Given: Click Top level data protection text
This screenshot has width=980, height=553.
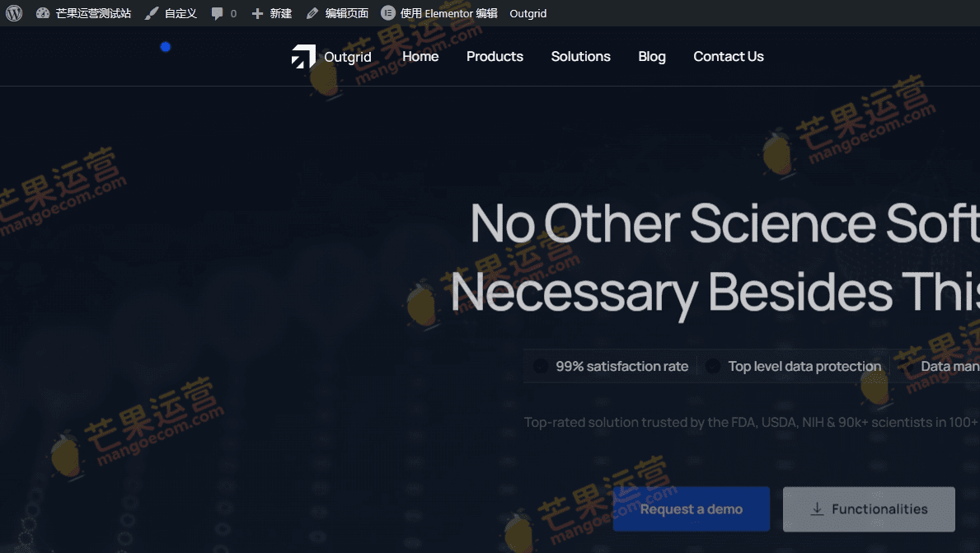Looking at the screenshot, I should (x=804, y=366).
